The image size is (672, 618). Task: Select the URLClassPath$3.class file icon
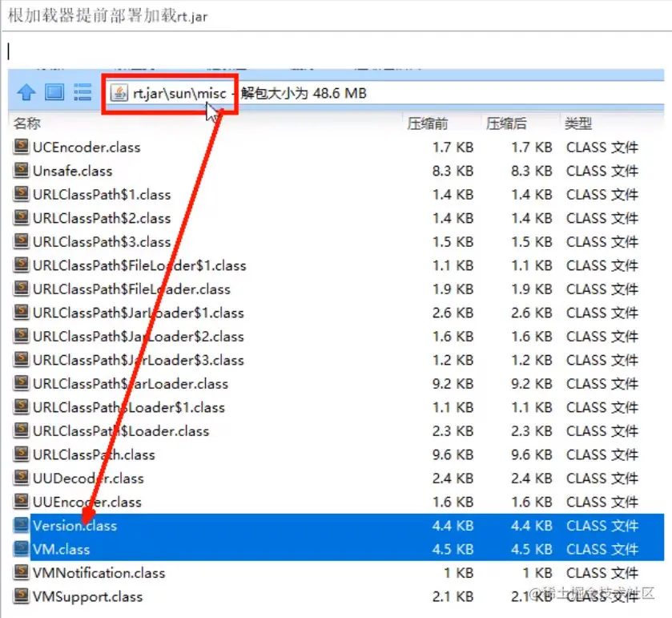(x=21, y=241)
